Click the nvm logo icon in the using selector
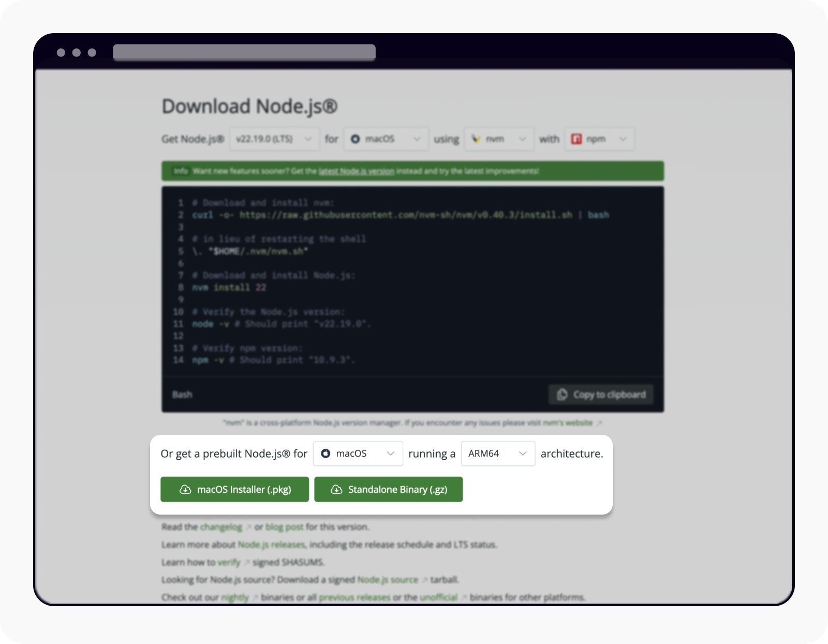The height and width of the screenshot is (644, 828). coord(476,139)
